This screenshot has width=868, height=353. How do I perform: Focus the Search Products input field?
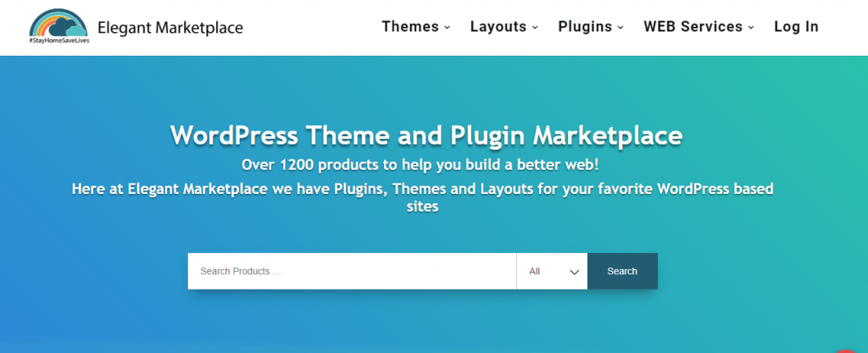[352, 271]
